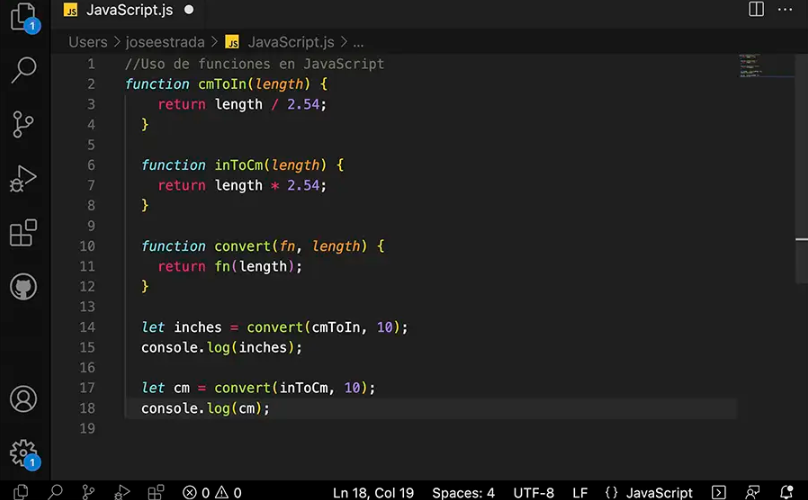Click the status bar search icon
Viewport: 808px width, 500px height.
tap(55, 492)
